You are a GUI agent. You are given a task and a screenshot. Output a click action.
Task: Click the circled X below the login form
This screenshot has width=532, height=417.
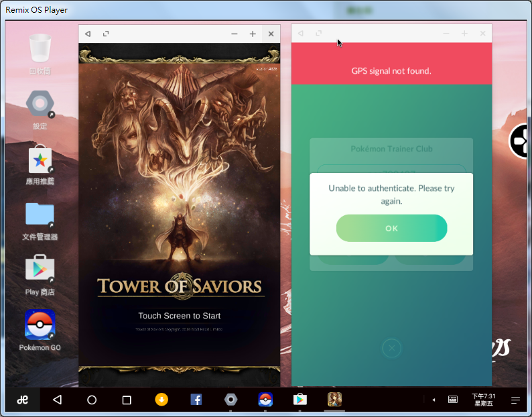(391, 348)
